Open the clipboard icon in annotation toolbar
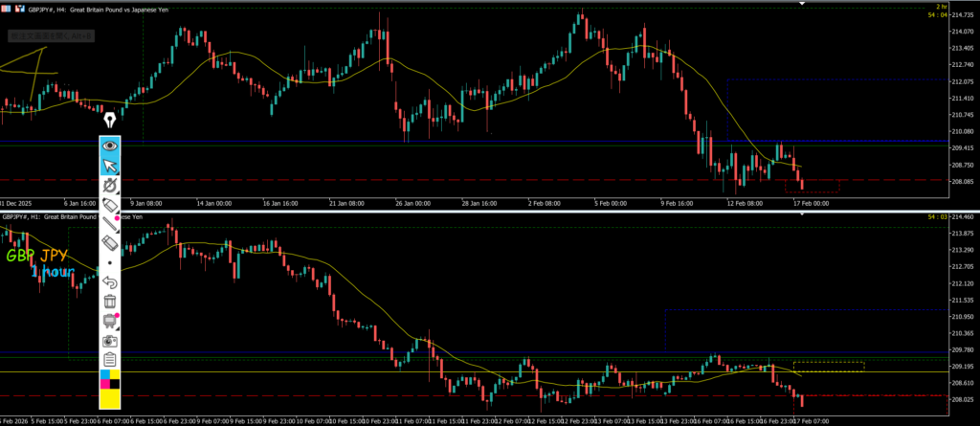This screenshot has height=426, width=980. (x=110, y=360)
